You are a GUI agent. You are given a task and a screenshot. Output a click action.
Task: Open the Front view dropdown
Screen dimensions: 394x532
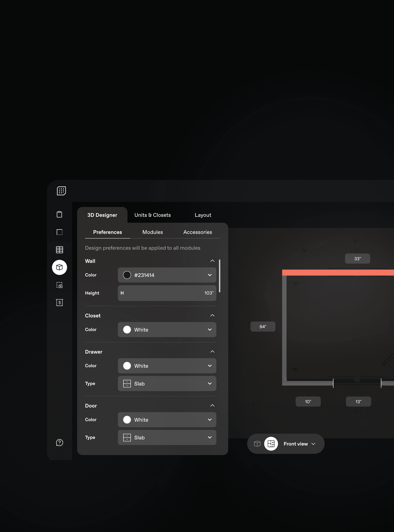pos(299,444)
